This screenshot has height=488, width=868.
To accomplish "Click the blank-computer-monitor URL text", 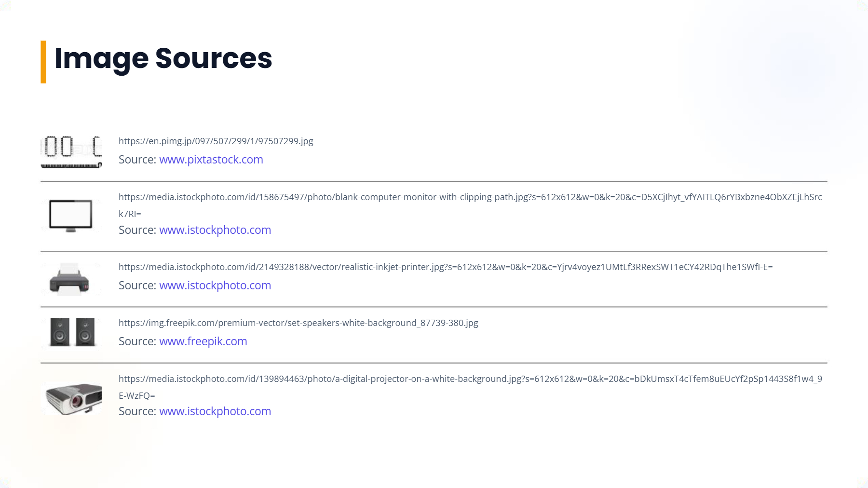I will point(470,197).
